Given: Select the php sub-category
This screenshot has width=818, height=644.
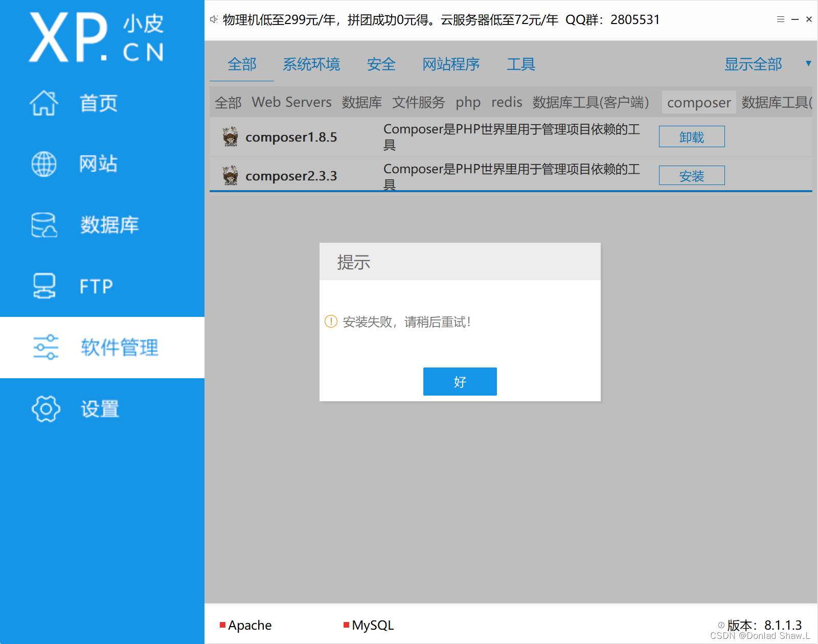Looking at the screenshot, I should pyautogui.click(x=468, y=103).
